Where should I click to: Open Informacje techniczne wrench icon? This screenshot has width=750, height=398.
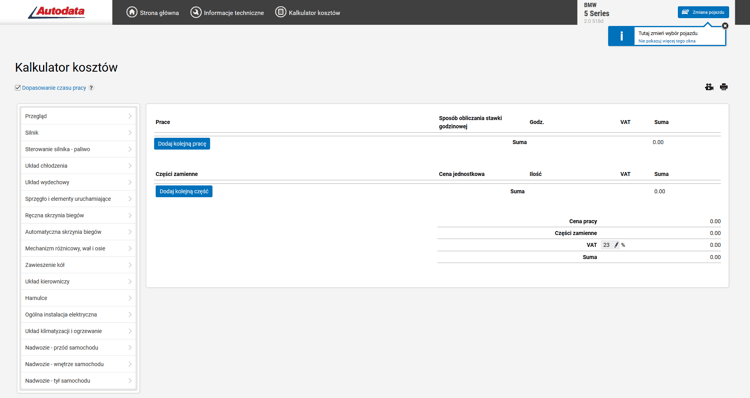click(x=196, y=12)
